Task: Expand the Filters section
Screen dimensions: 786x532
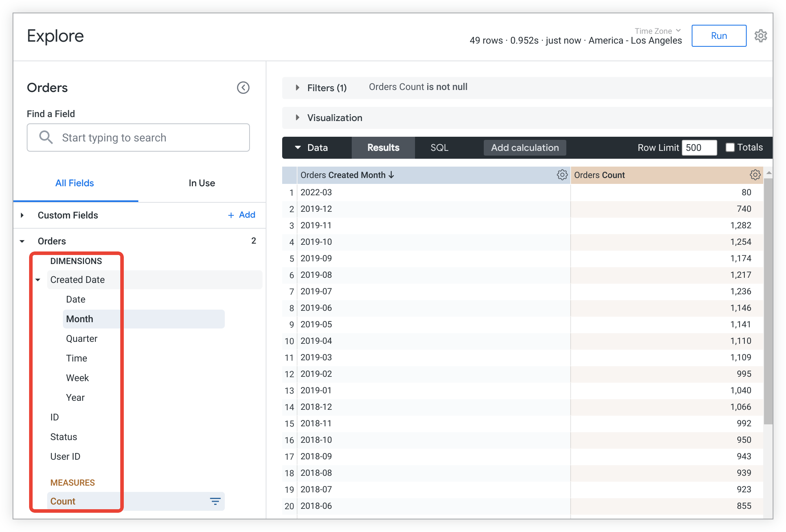Action: click(298, 88)
